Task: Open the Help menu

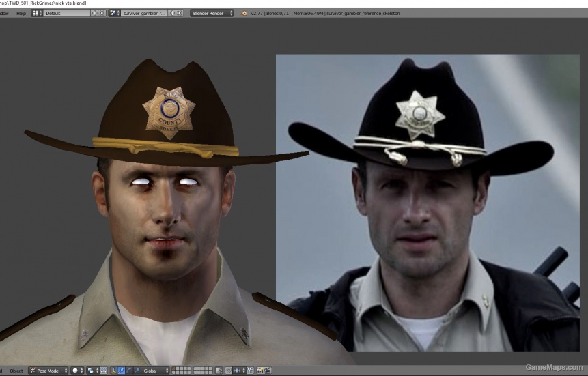Action: tap(21, 13)
